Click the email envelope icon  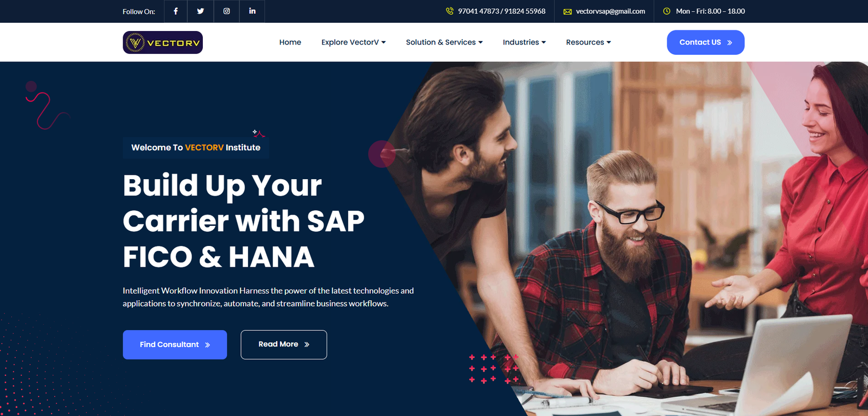pos(567,11)
